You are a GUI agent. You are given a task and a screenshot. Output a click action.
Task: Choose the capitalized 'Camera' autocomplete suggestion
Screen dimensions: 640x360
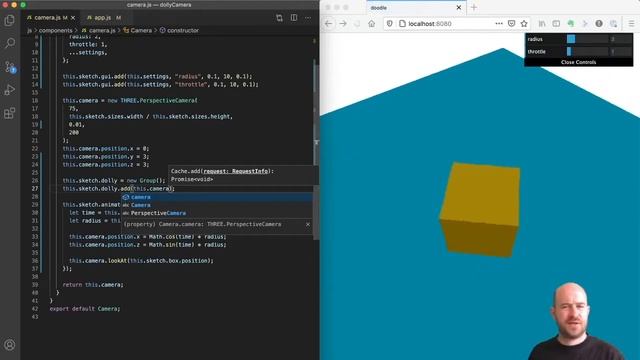(217, 205)
